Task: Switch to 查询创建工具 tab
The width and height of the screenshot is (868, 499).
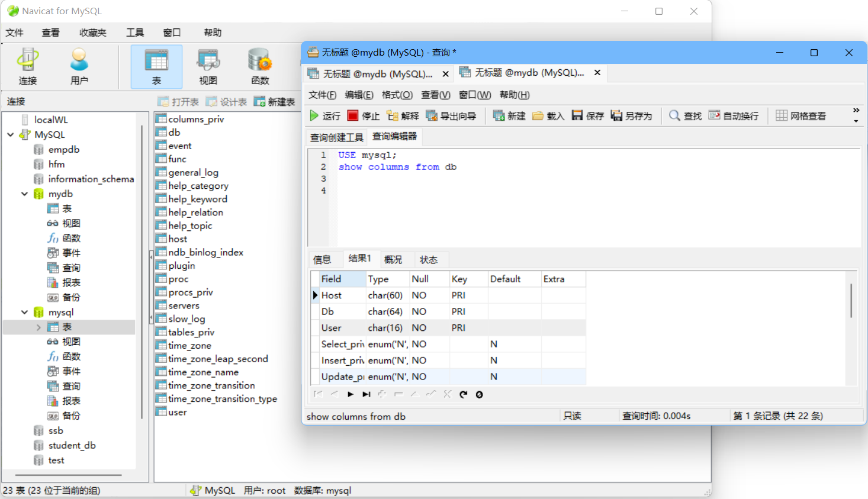Action: 337,137
